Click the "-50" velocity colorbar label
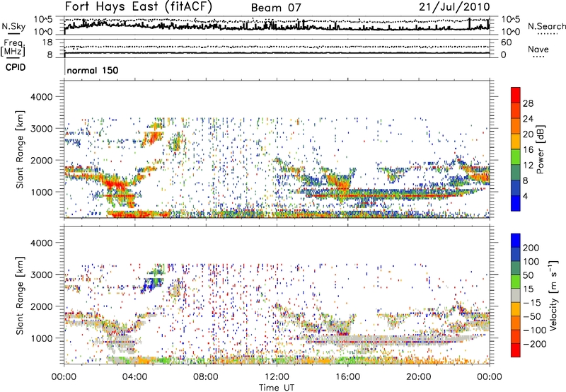This screenshot has width=566, height=392. [532, 316]
